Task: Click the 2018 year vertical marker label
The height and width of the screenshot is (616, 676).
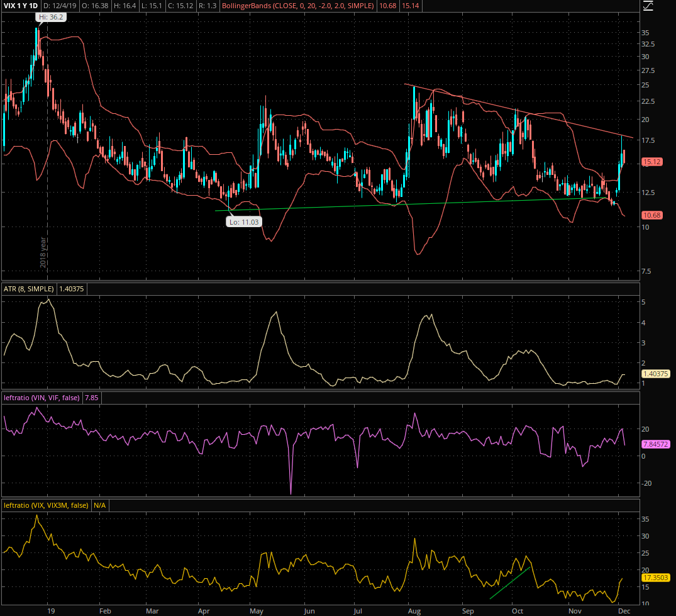Action: [43, 252]
